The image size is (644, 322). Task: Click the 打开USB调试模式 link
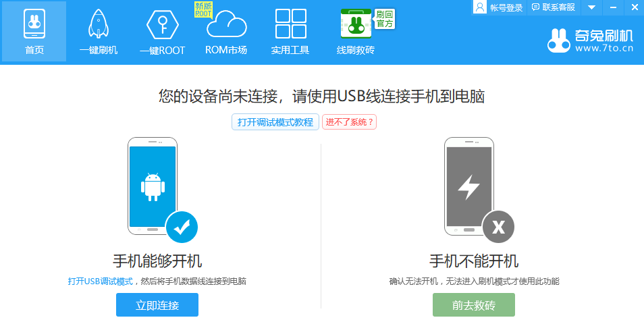point(100,281)
